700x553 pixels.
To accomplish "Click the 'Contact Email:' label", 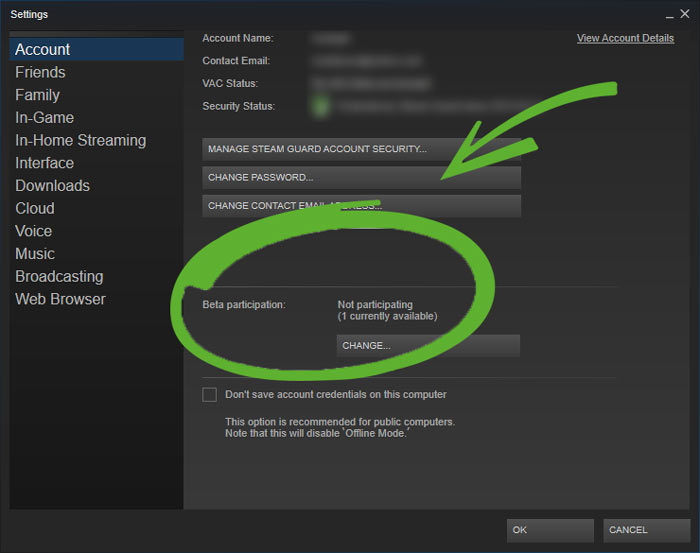I will coord(236,61).
